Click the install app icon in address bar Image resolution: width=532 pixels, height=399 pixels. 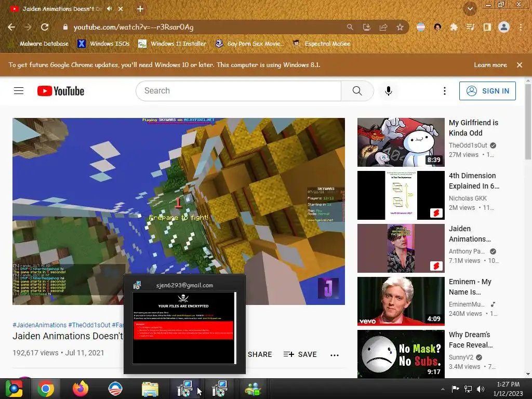(367, 27)
